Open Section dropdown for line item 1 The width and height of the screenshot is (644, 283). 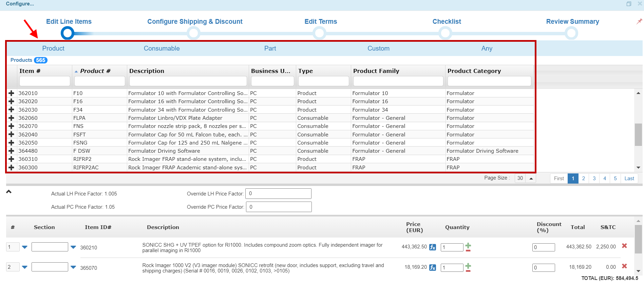[x=73, y=247]
